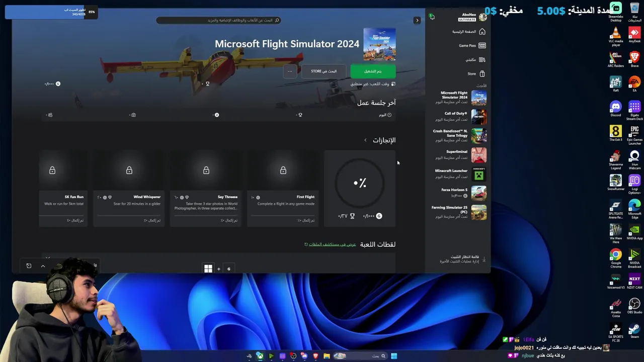Click the G key icon in the overlay bar
644x362 pixels.
point(228,269)
